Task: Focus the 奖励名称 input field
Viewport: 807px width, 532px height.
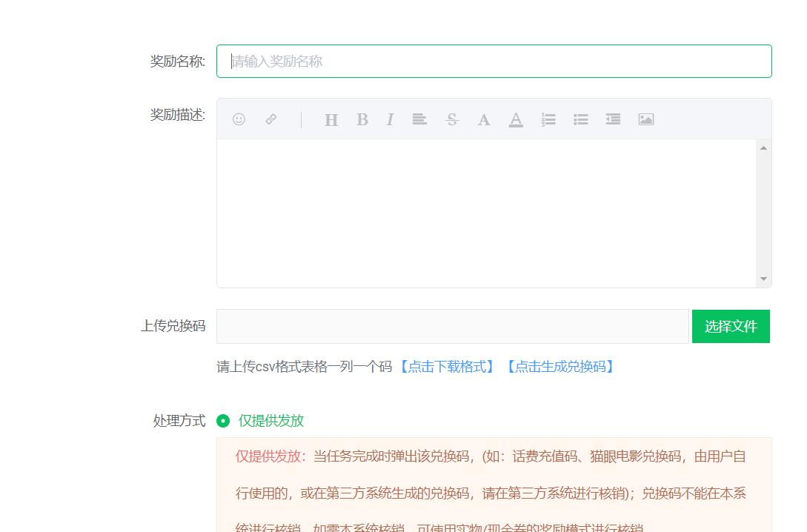Action: coord(494,61)
